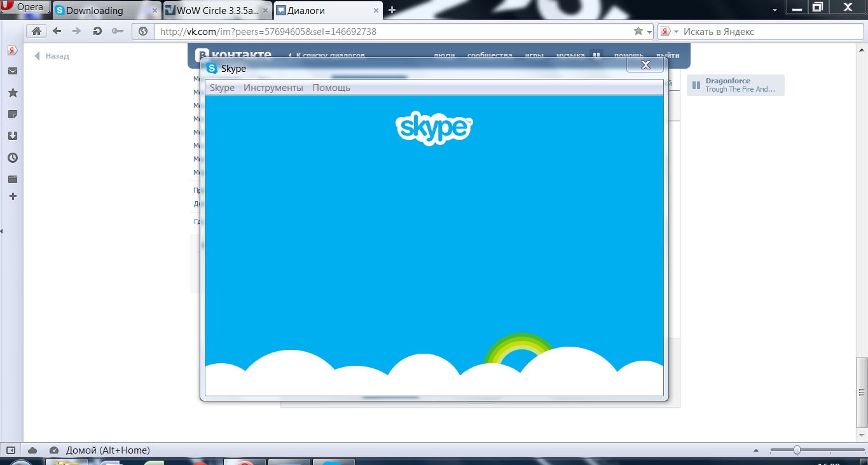This screenshot has width=868, height=465.
Task: Close the WoW Circle tab
Action: coord(266,10)
